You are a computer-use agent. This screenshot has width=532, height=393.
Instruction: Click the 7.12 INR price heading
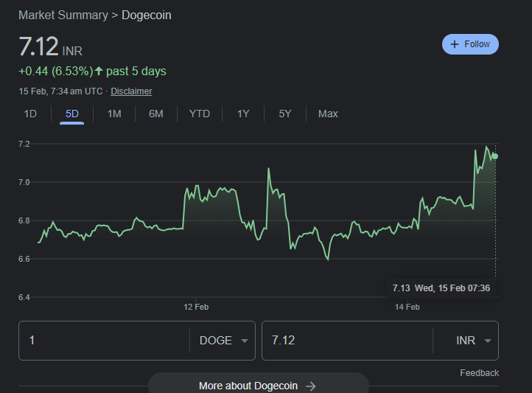[51, 47]
